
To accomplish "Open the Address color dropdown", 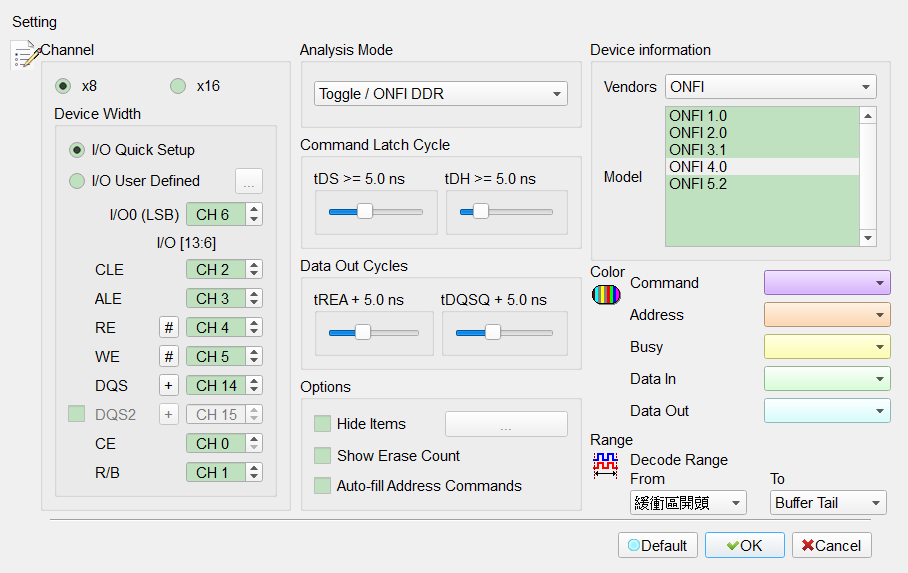I will (x=827, y=315).
